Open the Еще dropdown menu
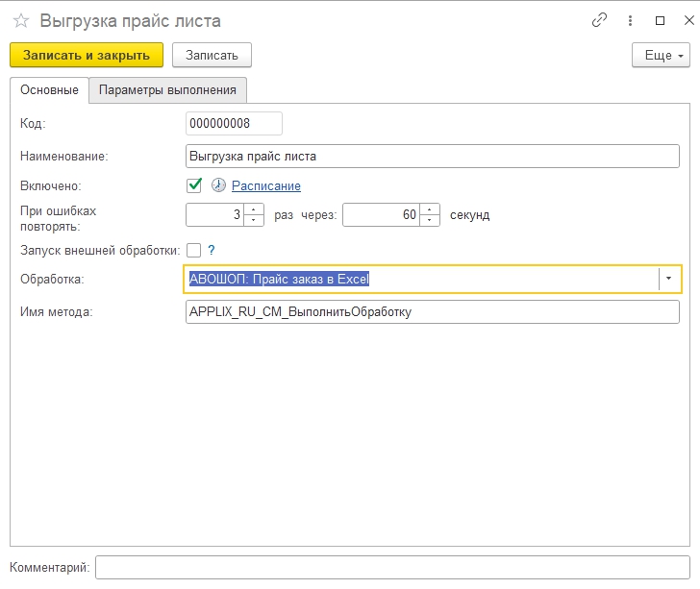Screen dimensions: 700x589 point(662,55)
